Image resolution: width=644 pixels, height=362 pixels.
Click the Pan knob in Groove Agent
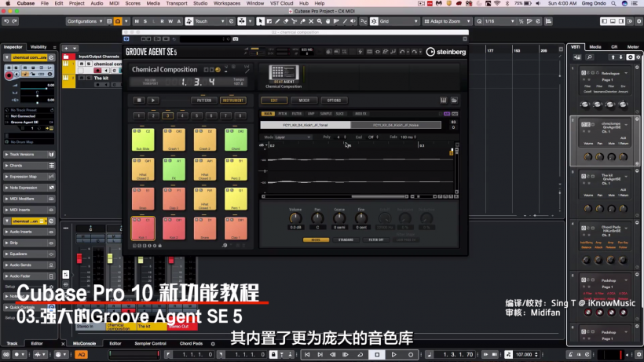pyautogui.click(x=317, y=218)
